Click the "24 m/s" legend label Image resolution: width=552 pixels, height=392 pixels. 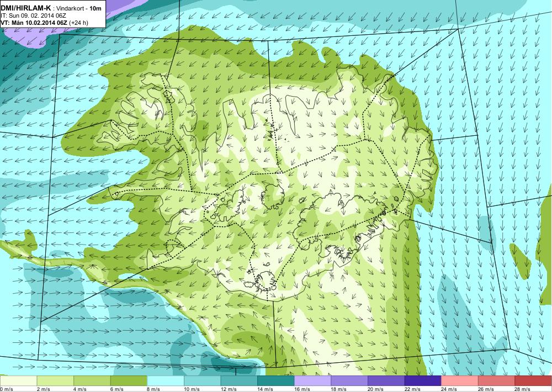point(449,389)
